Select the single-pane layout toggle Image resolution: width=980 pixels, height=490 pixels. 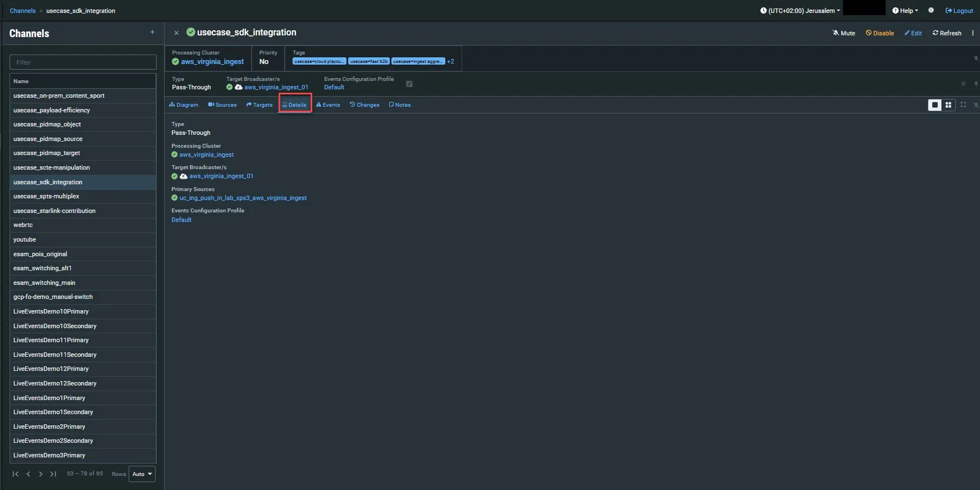[935, 105]
